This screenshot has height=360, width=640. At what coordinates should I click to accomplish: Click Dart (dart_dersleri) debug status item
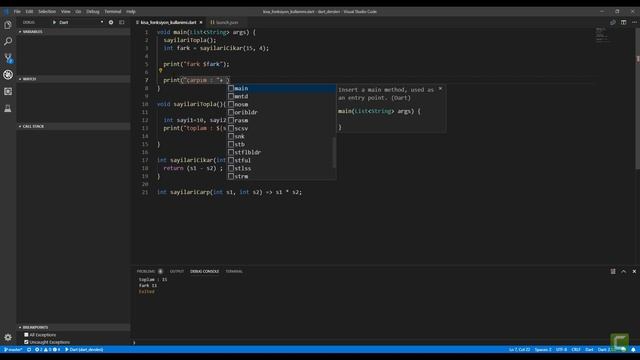click(x=84, y=350)
